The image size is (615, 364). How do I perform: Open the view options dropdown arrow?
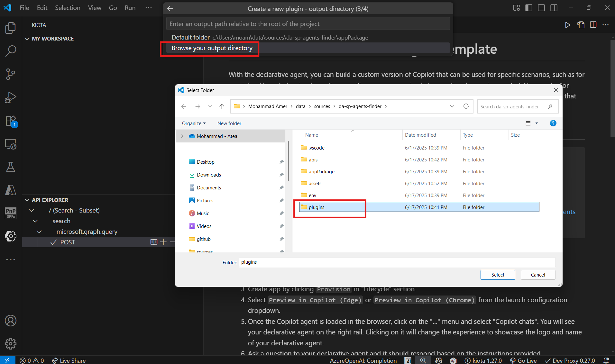pyautogui.click(x=537, y=123)
